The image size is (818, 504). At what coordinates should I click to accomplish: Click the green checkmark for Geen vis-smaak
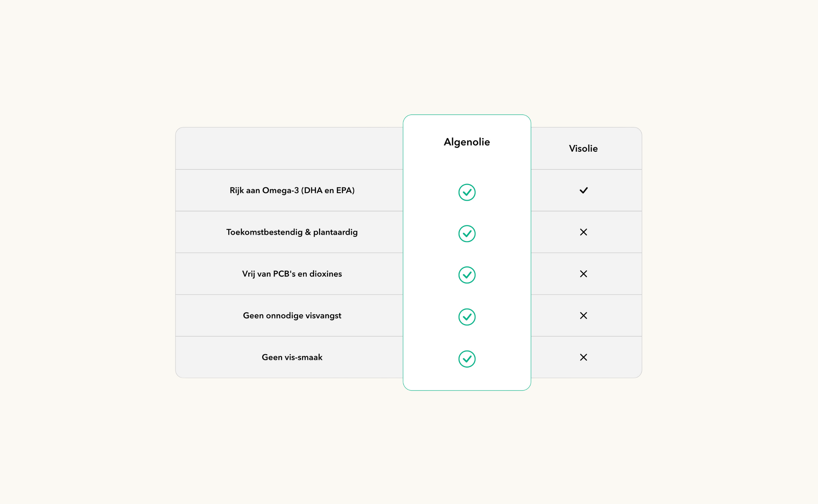pos(467,359)
